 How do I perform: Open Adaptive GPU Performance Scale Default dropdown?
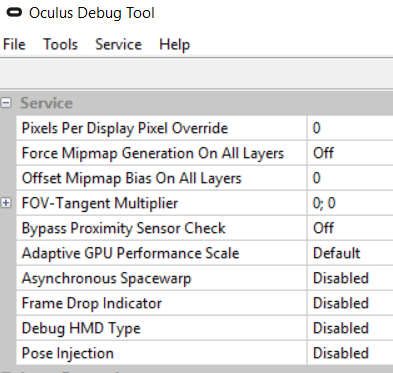click(x=350, y=253)
